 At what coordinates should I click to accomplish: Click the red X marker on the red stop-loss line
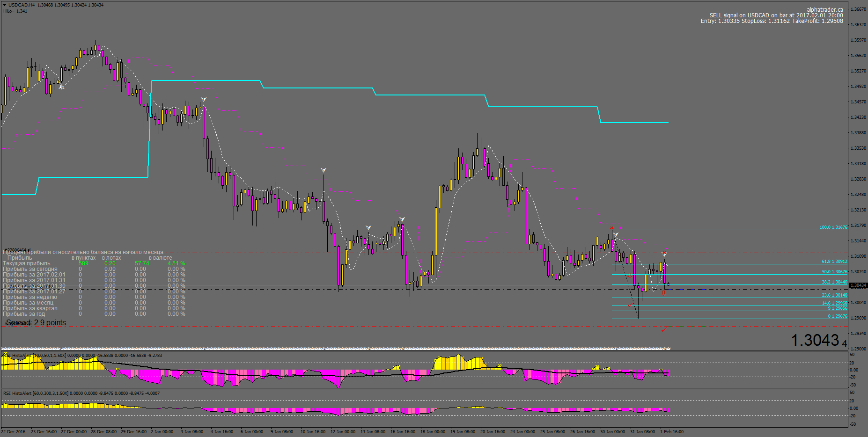[x=664, y=253]
